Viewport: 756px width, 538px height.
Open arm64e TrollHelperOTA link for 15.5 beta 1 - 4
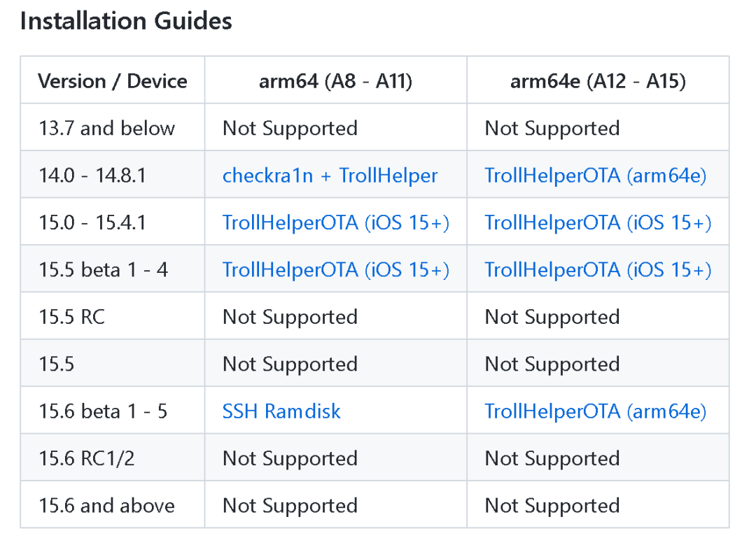tap(598, 269)
